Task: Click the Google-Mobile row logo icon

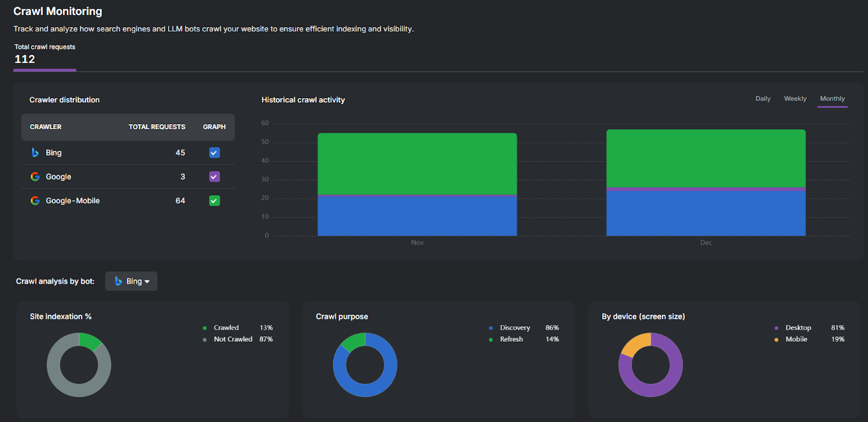Action: tap(35, 201)
